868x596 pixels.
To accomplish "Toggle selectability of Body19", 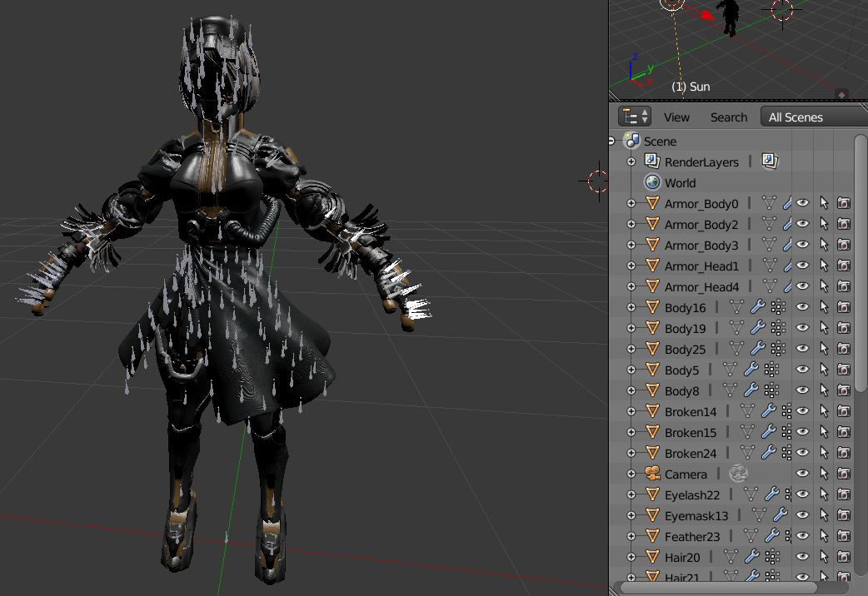I will [824, 328].
